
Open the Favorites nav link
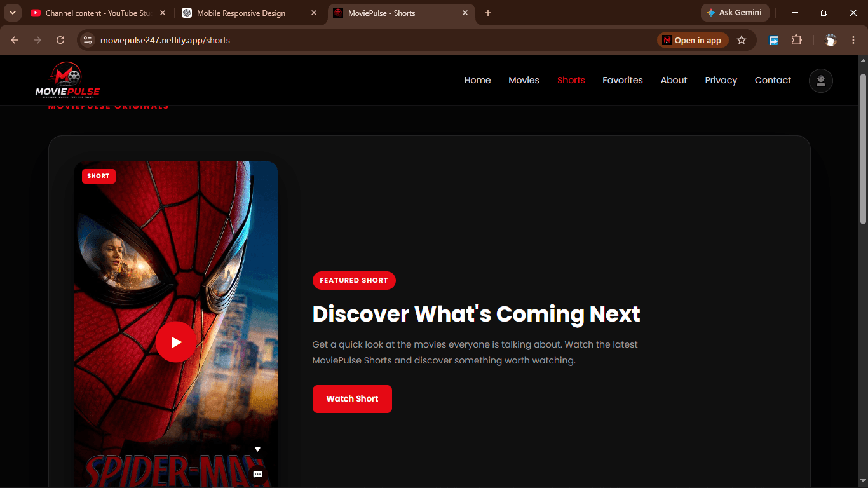(x=623, y=80)
